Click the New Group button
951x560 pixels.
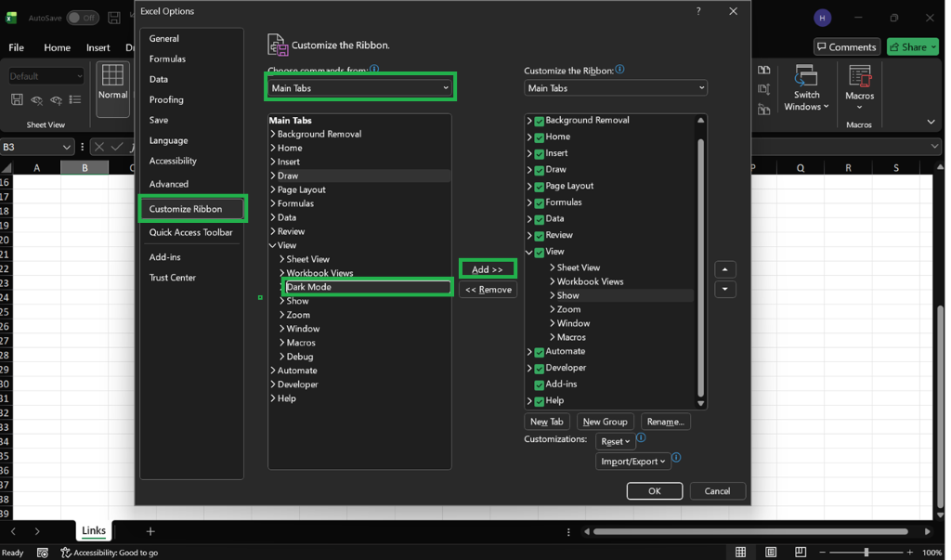point(605,422)
